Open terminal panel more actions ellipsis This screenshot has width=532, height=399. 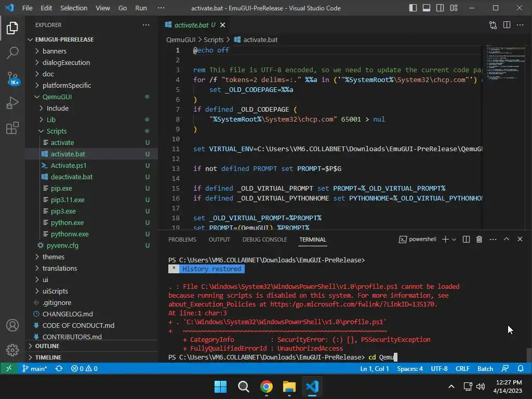tap(493, 239)
